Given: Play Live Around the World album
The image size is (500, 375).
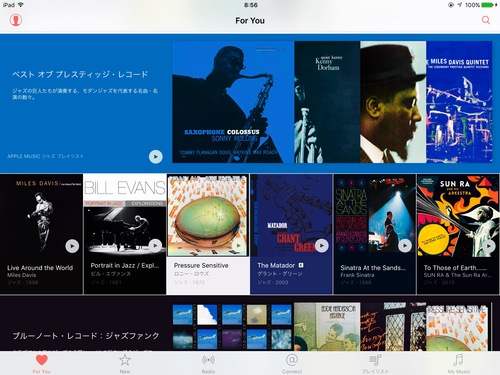Looking at the screenshot, I should click(x=72, y=246).
